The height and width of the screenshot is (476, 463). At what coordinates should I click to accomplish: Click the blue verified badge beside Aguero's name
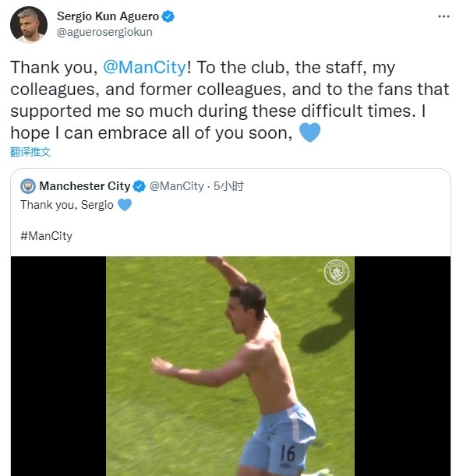168,16
